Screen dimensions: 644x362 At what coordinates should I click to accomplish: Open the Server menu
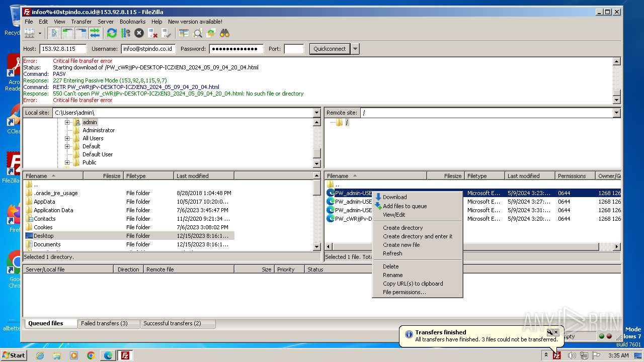pyautogui.click(x=106, y=22)
